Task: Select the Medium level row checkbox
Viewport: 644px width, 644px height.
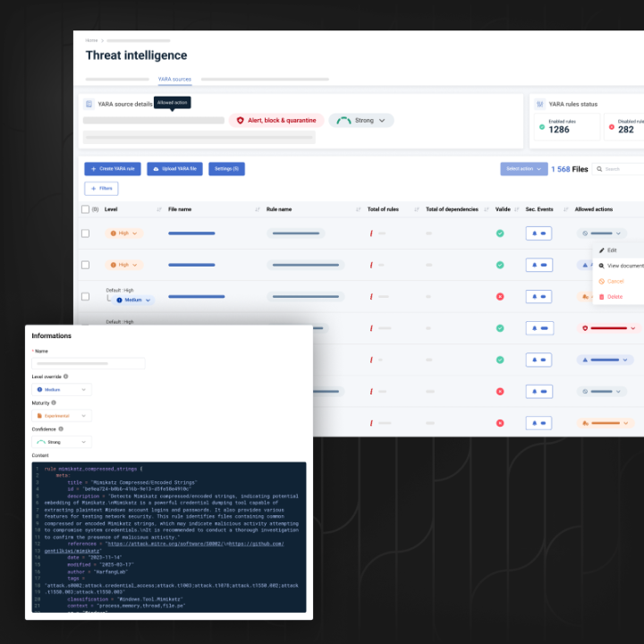Action: coord(86,297)
